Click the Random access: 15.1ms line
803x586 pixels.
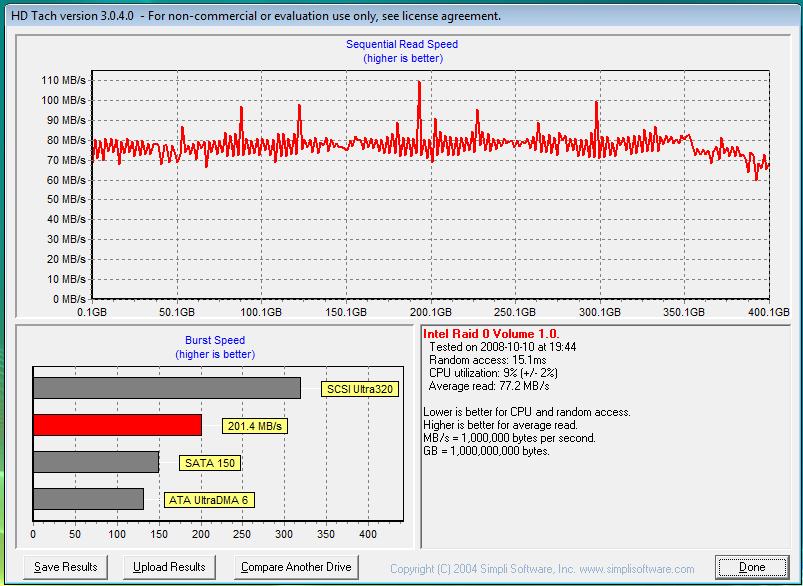coord(488,360)
